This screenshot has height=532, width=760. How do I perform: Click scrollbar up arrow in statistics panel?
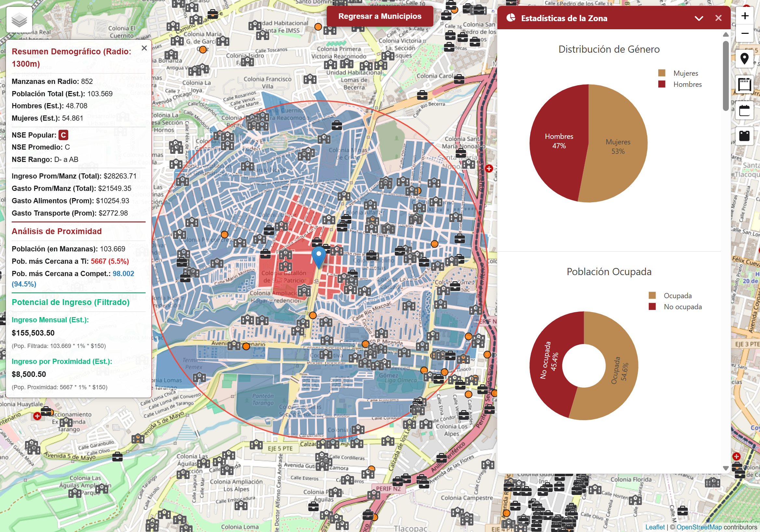726,34
